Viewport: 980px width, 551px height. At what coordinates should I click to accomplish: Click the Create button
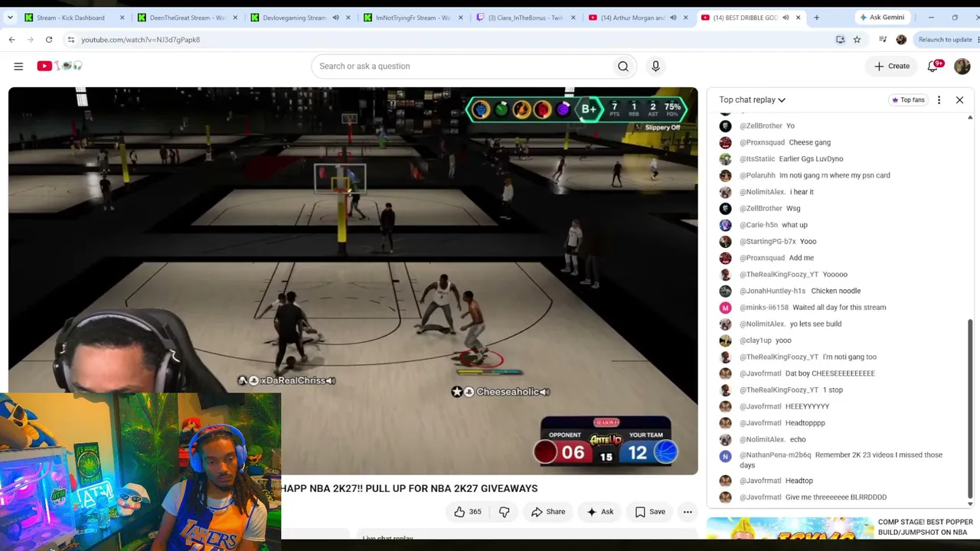tap(892, 67)
